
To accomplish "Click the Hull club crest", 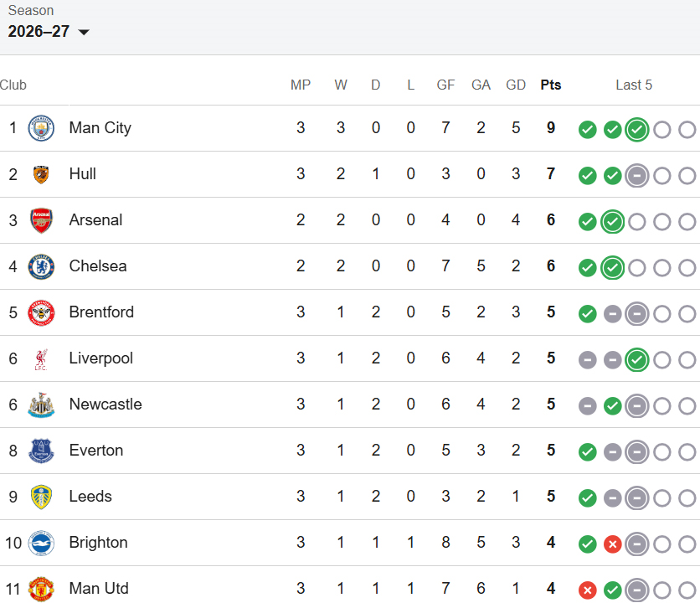I will click(x=41, y=174).
